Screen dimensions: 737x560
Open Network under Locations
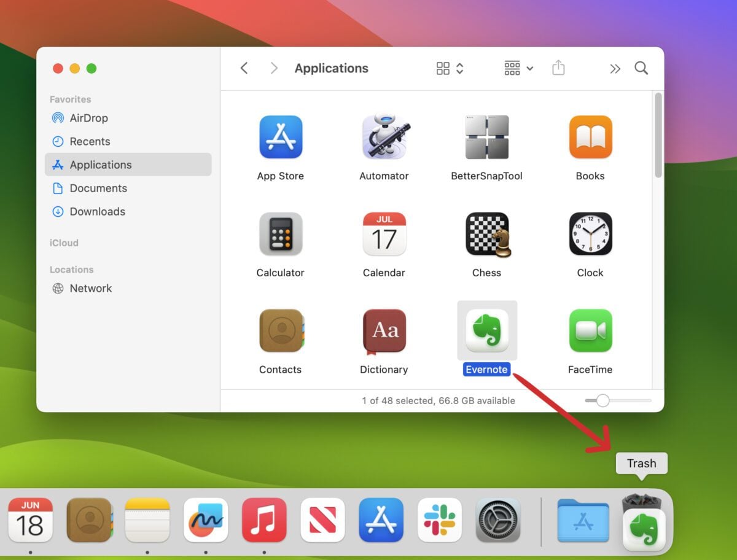tap(91, 288)
